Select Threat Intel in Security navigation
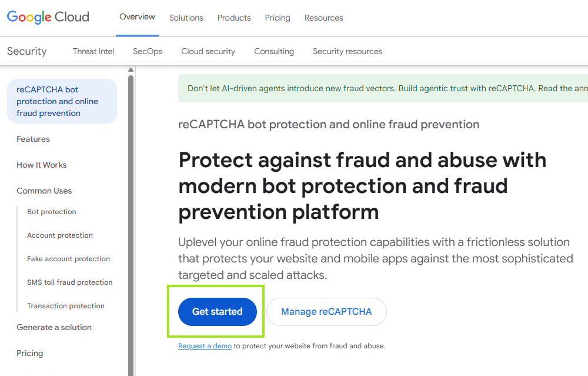588x376 pixels. click(93, 51)
